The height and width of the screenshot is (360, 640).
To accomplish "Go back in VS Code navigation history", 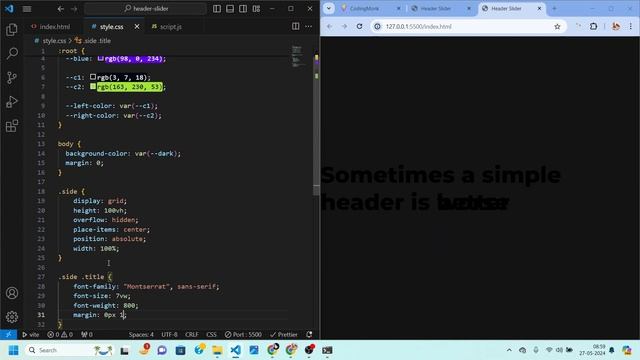I will (x=60, y=9).
